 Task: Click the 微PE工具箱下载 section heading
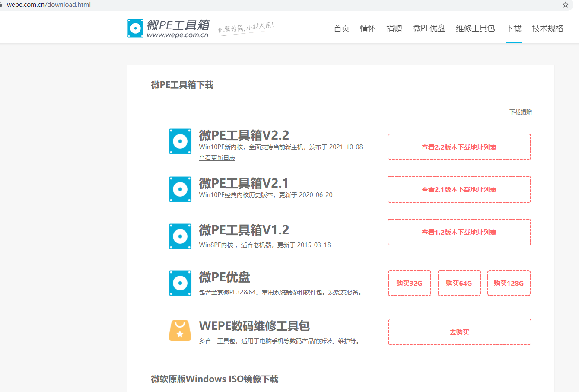[x=182, y=85]
